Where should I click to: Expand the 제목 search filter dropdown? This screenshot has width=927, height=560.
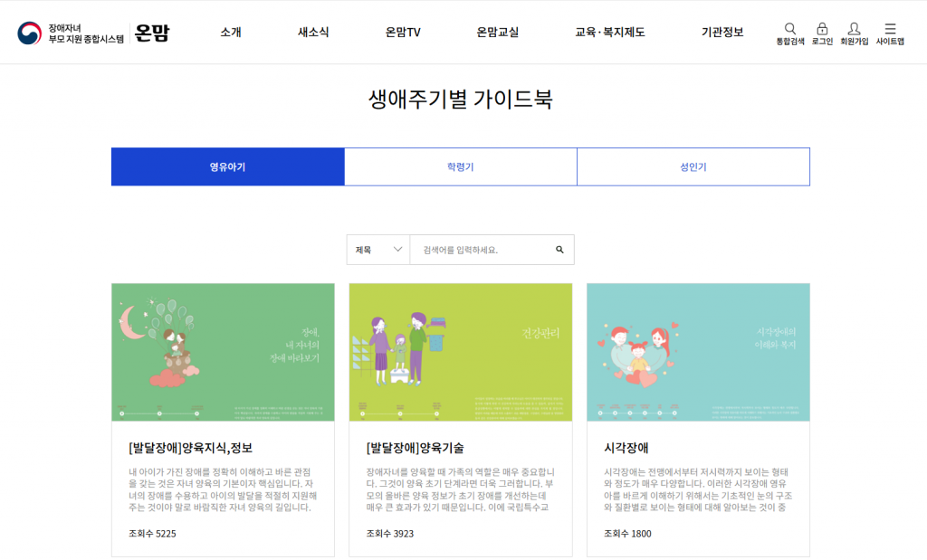point(378,250)
